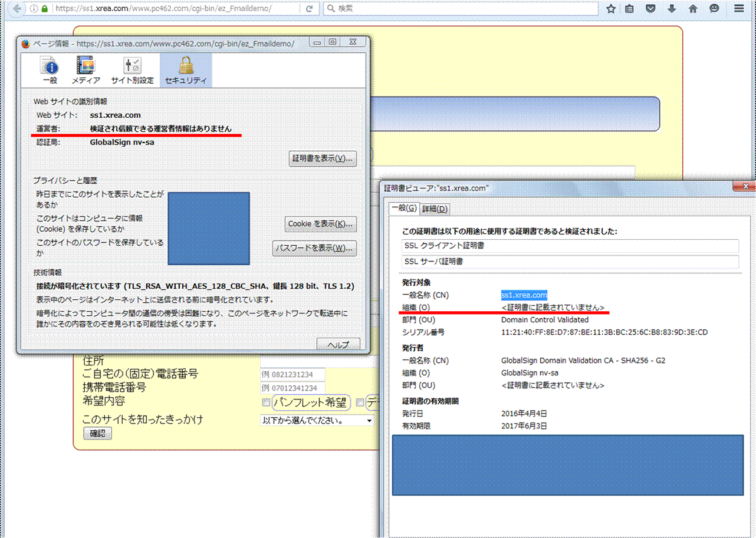The height and width of the screenshot is (538, 756).
Task: Open the hamburger menu in Firefox
Action: click(x=739, y=9)
